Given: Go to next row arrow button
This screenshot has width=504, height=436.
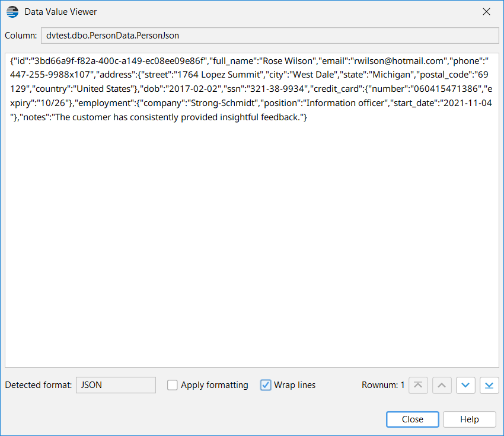Looking at the screenshot, I should (465, 385).
